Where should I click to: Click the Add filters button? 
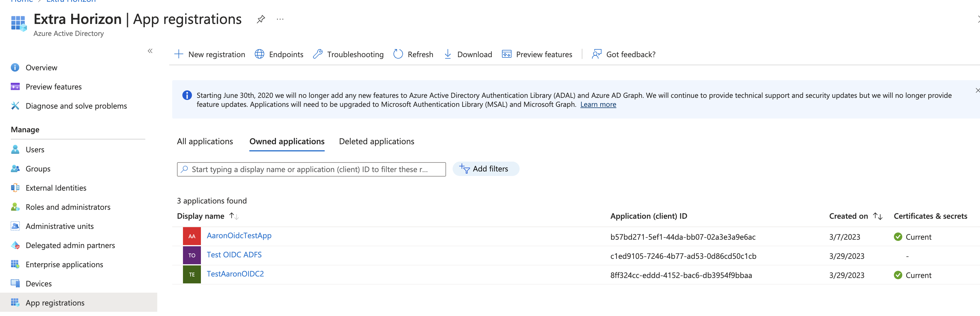click(486, 169)
